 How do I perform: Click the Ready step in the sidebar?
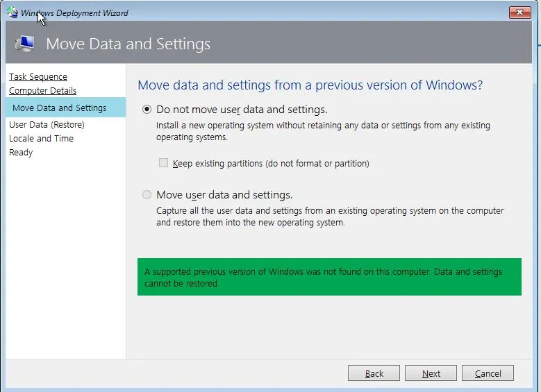[x=21, y=153]
